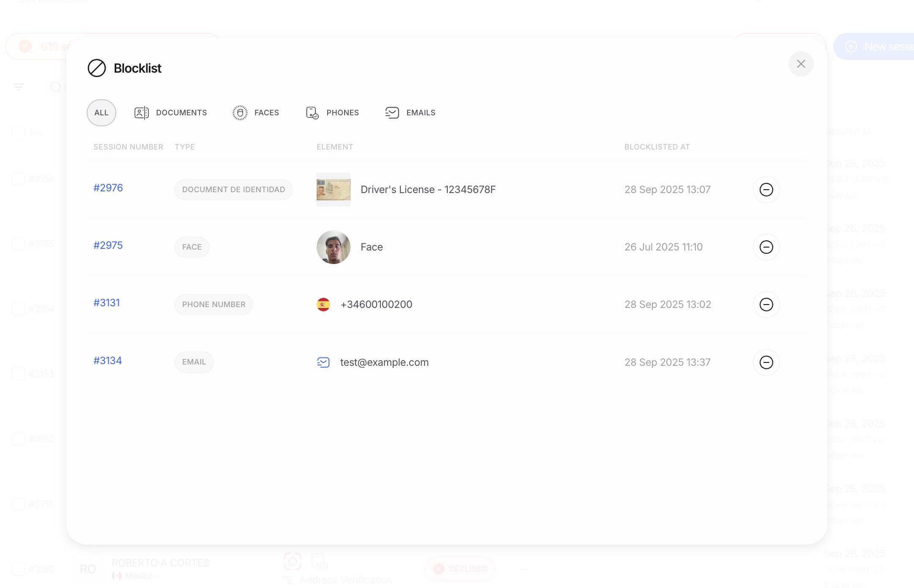Screen dimensions: 914x588
Task: Remove Driver's License from blocklist
Action: (766, 190)
